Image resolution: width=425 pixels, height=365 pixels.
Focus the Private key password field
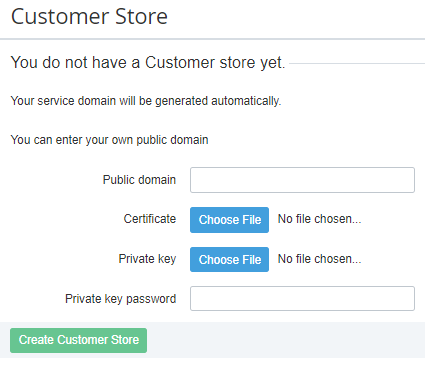click(302, 298)
